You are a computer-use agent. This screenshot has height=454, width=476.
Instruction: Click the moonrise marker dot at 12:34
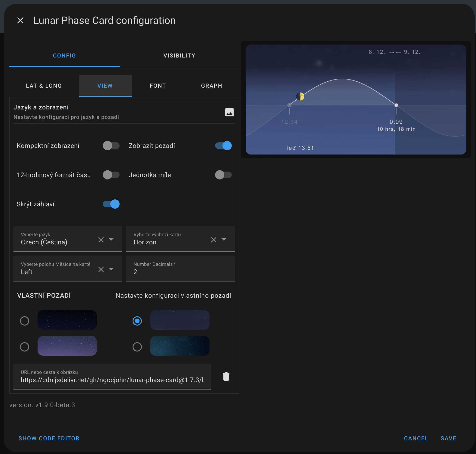(289, 105)
